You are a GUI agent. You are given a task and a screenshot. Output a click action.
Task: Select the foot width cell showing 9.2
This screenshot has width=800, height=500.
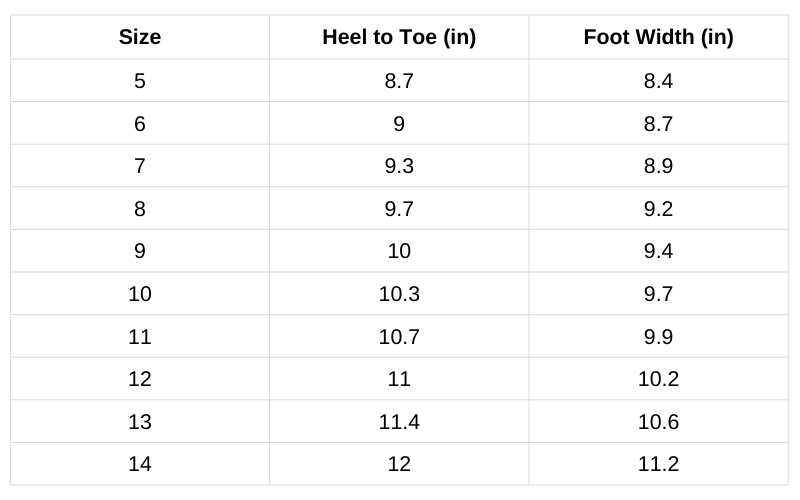(x=658, y=209)
